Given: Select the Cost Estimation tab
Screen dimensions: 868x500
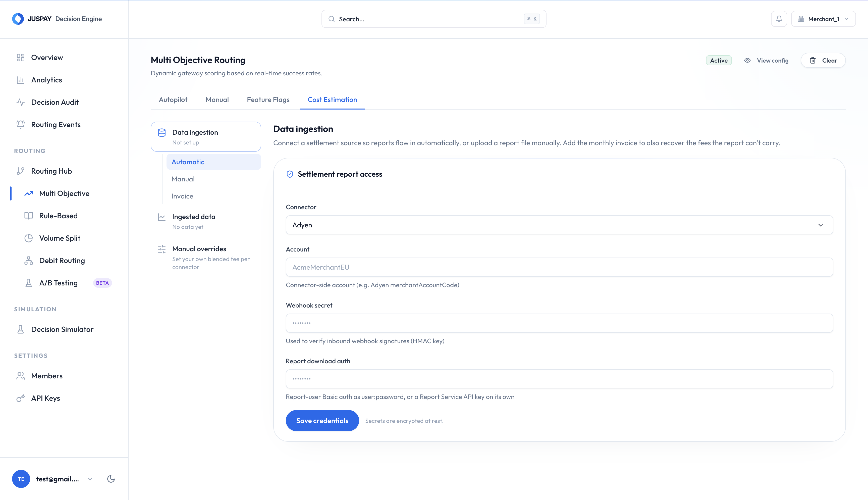Looking at the screenshot, I should coord(332,99).
